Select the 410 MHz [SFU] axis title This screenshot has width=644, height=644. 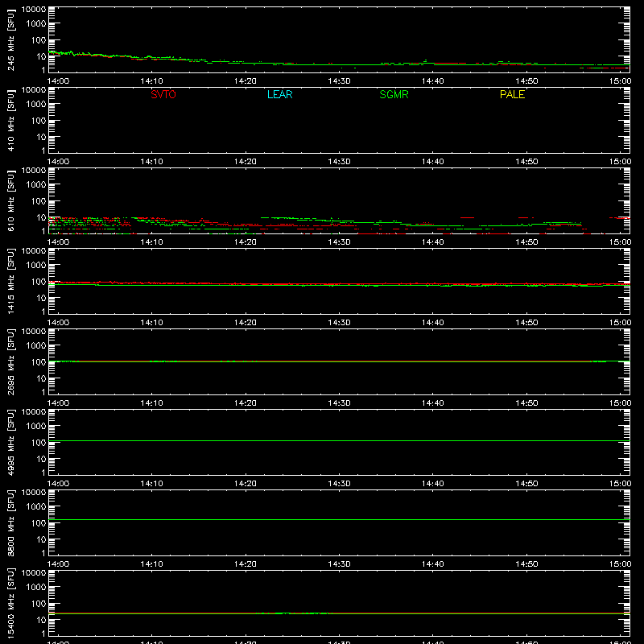(x=11, y=120)
